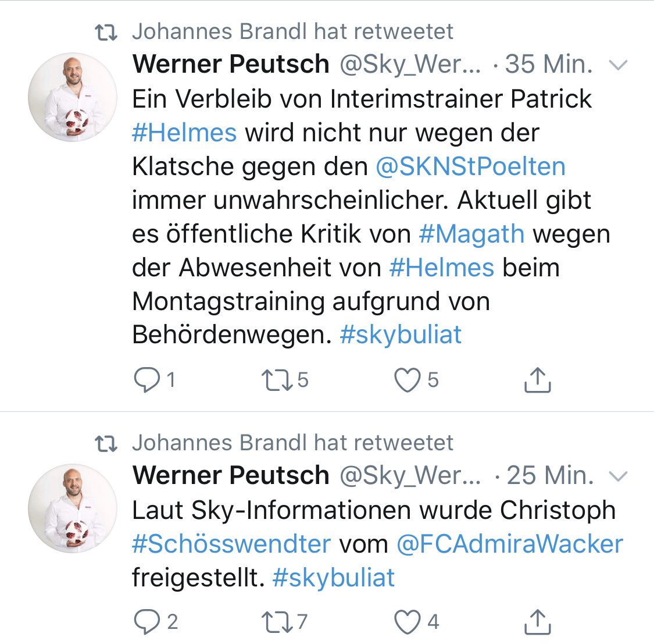Open the @SKNStPoelten mention

pyautogui.click(x=470, y=166)
